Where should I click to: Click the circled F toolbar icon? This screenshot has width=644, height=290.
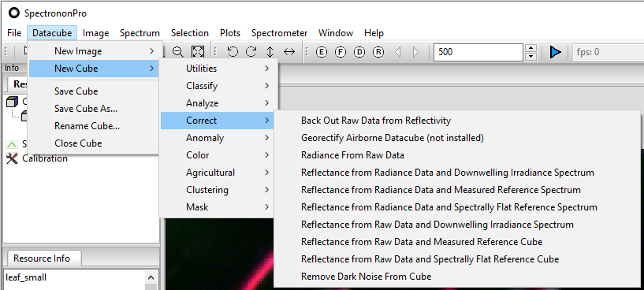point(341,52)
